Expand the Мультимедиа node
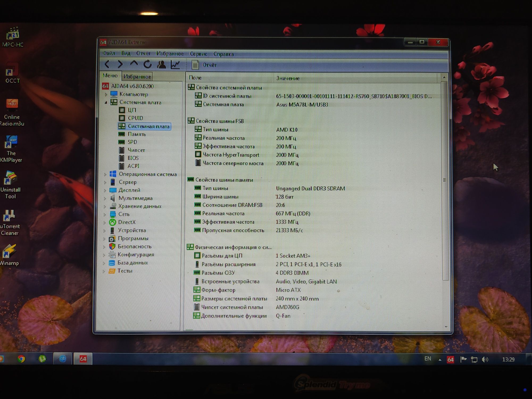Viewport: 532px width, 399px height. [x=105, y=198]
